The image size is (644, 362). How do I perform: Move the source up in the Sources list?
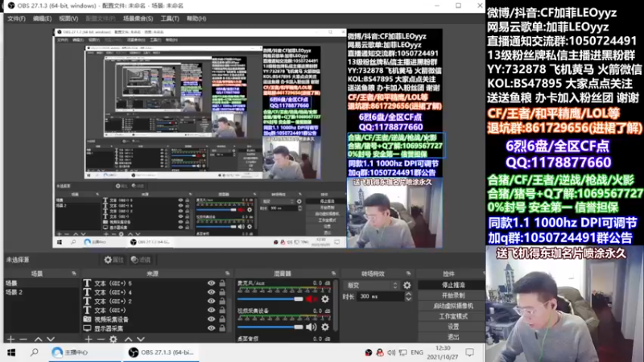coord(128,339)
